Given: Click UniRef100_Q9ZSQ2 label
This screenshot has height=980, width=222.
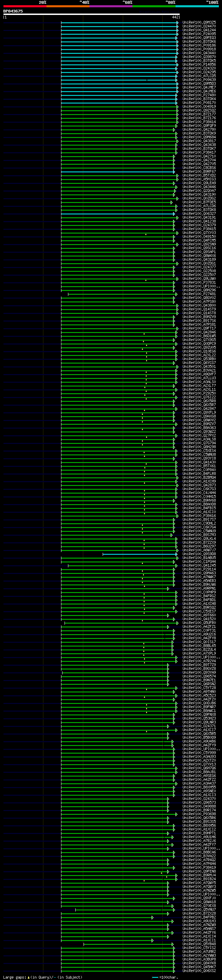Looking at the screenshot, I should (x=199, y=110).
